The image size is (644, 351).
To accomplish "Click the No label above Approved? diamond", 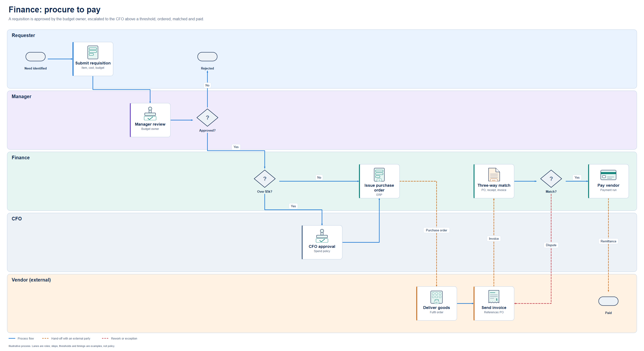I will point(207,85).
